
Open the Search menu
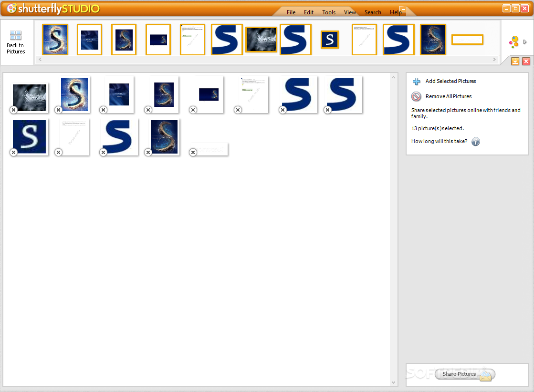(373, 12)
